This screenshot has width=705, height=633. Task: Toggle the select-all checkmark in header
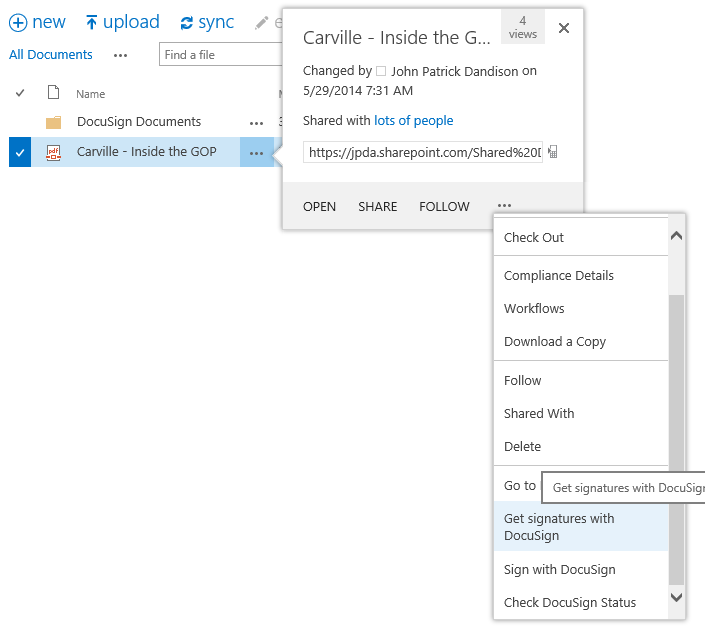coord(20,94)
